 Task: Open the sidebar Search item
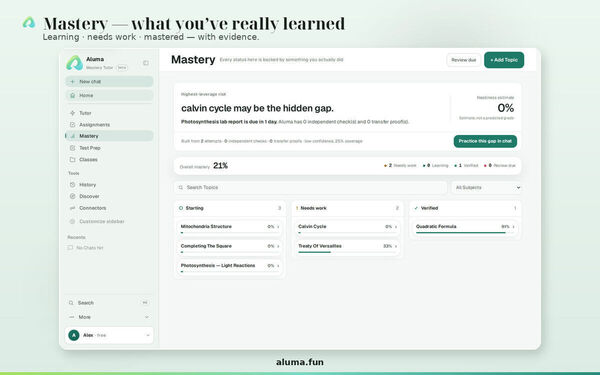(109, 303)
